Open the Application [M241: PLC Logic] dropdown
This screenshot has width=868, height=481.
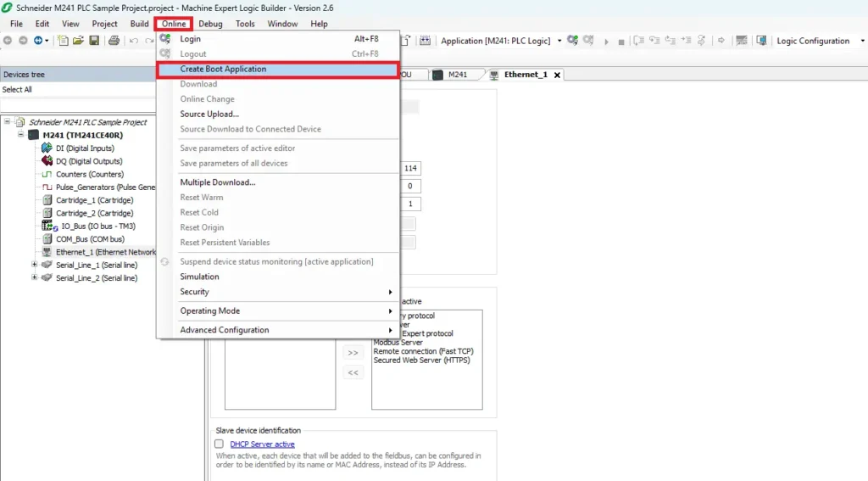pos(559,41)
